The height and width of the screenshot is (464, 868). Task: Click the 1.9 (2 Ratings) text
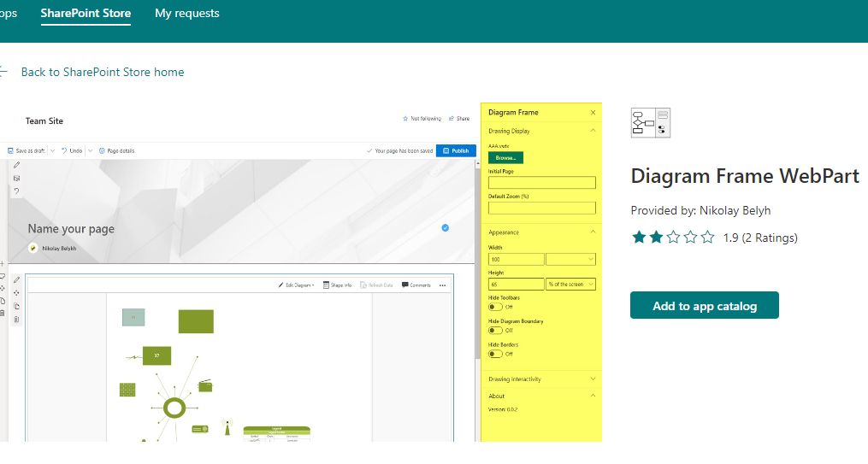coord(760,238)
